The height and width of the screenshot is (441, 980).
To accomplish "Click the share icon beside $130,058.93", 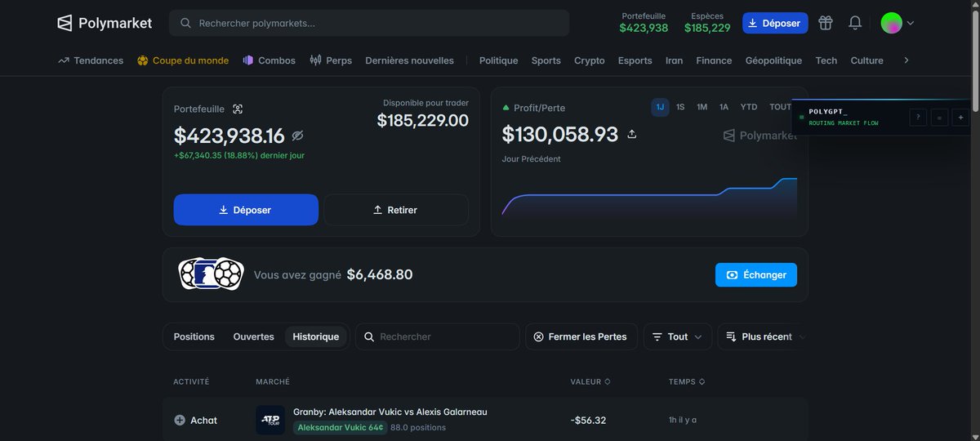I will (631, 134).
